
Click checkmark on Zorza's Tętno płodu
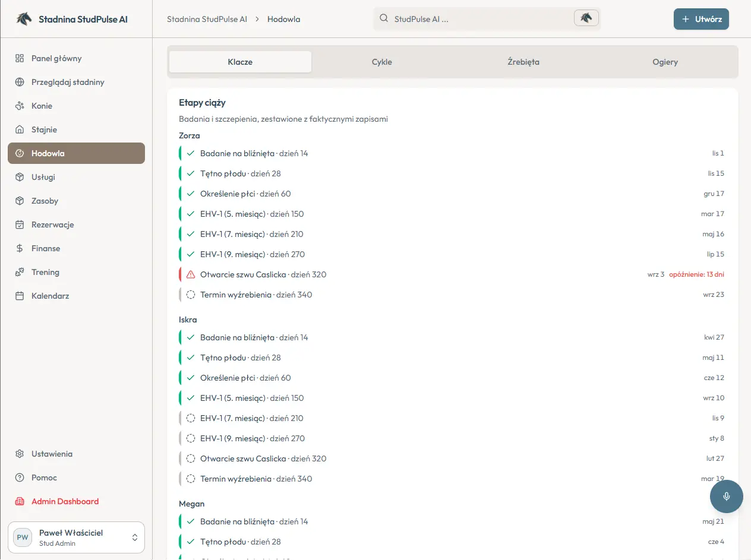click(191, 173)
